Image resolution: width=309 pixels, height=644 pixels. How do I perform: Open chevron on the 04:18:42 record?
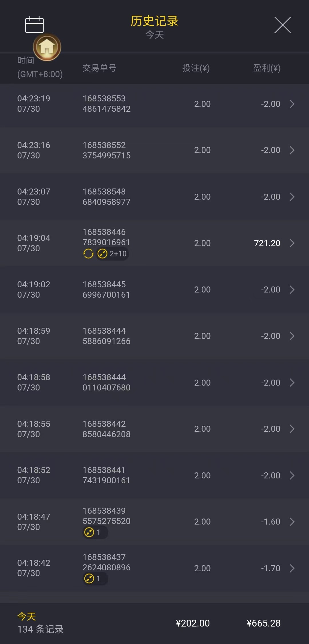(292, 568)
